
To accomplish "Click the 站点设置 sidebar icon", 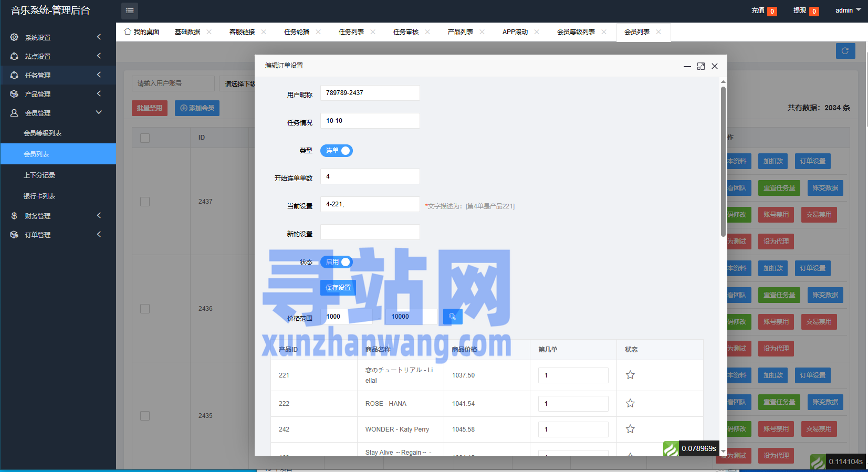I will [14, 56].
